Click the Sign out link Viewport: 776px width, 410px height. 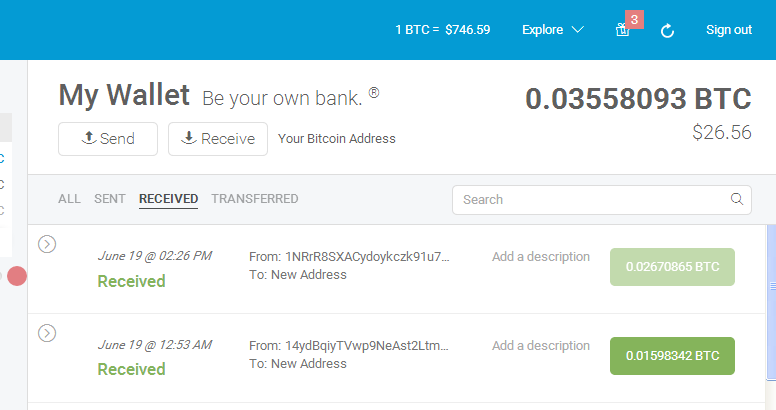729,30
